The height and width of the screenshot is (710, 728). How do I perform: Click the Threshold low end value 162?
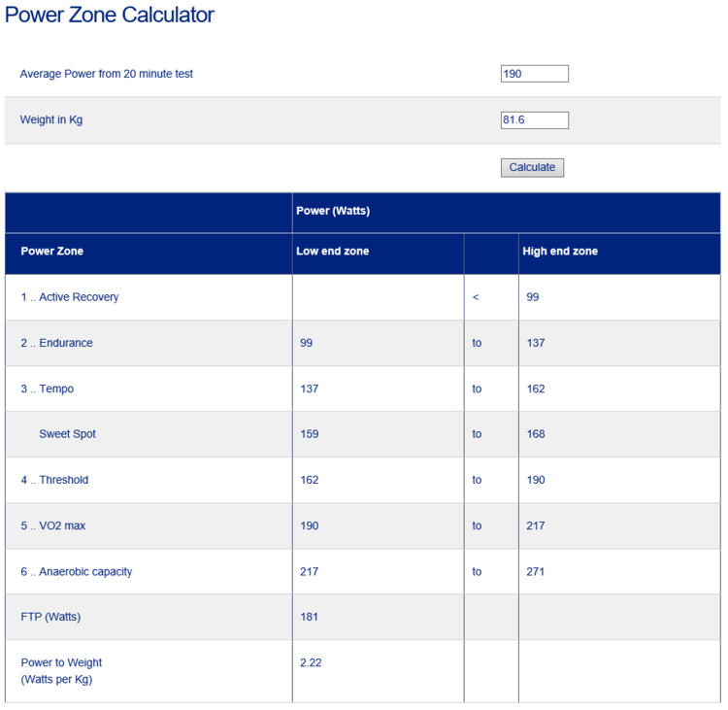point(310,480)
